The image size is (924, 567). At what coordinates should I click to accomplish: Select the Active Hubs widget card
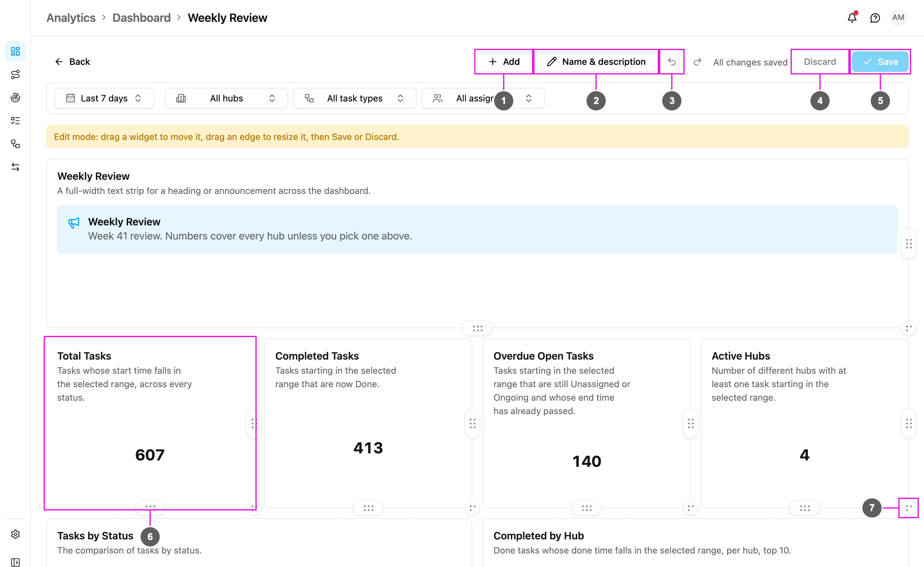coord(804,423)
